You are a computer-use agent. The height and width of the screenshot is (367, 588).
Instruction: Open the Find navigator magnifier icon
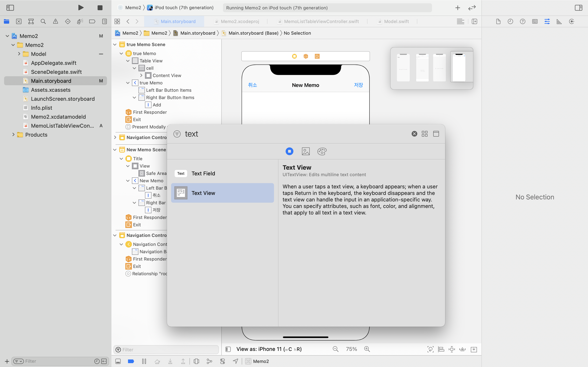pos(43,21)
